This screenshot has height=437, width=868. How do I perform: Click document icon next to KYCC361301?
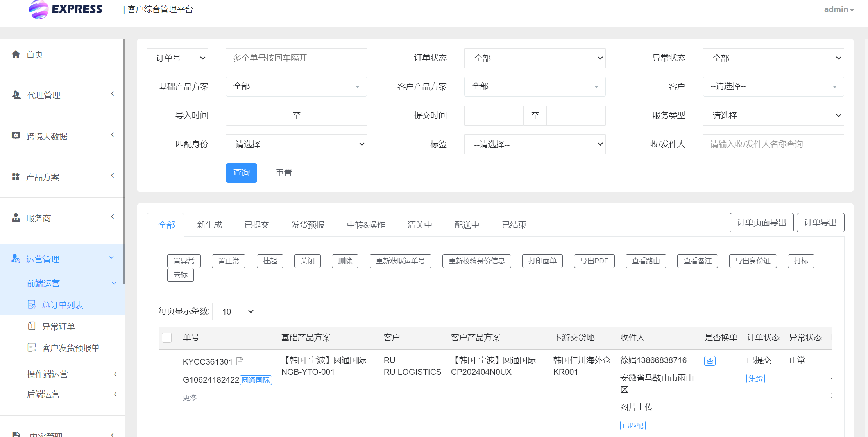pyautogui.click(x=240, y=361)
